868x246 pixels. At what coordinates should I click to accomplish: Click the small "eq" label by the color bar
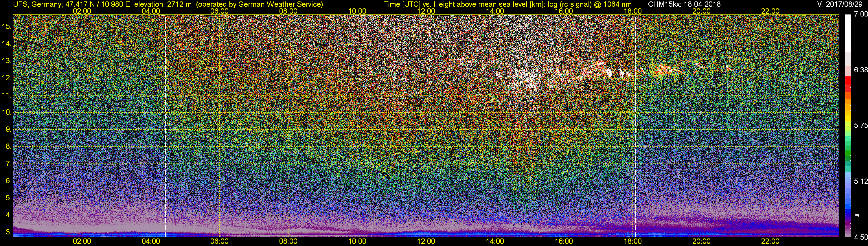[857, 215]
